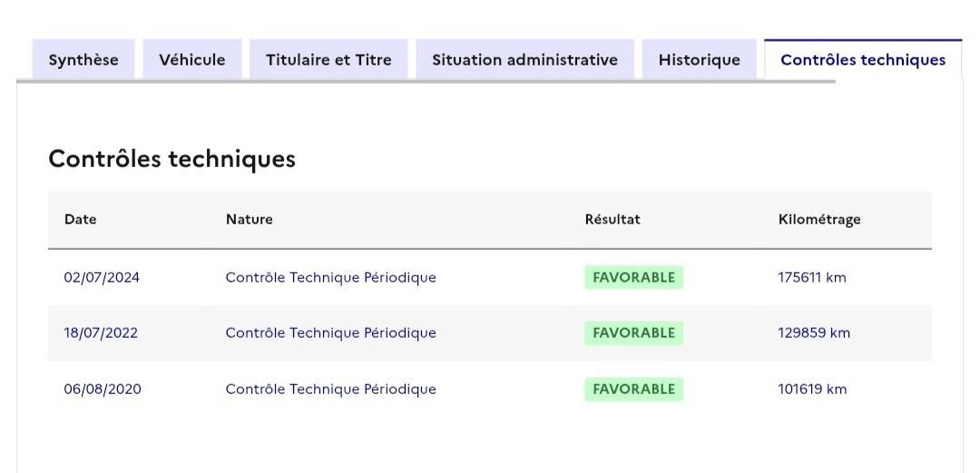The height and width of the screenshot is (473, 980).
Task: Click the FAVORABLE badge for 02/07/2024
Action: tap(633, 277)
